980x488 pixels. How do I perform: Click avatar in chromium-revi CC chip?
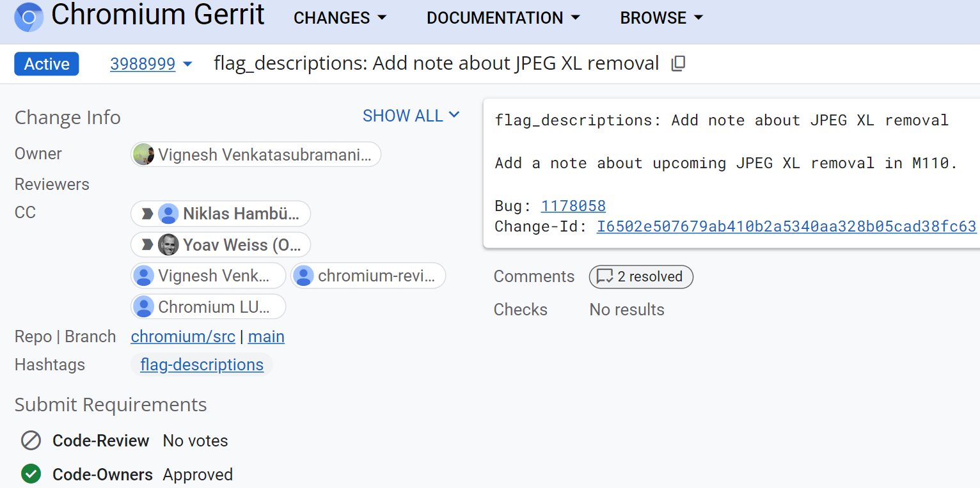point(303,276)
